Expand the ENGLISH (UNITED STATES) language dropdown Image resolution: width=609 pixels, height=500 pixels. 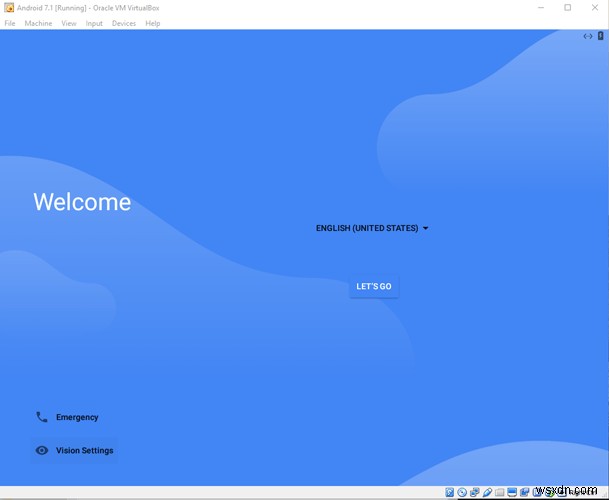point(372,228)
